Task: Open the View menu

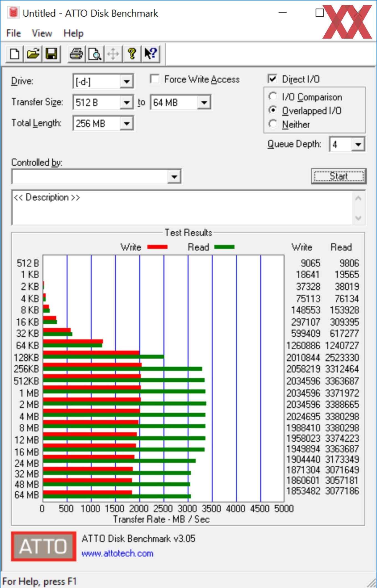Action: 42,33
